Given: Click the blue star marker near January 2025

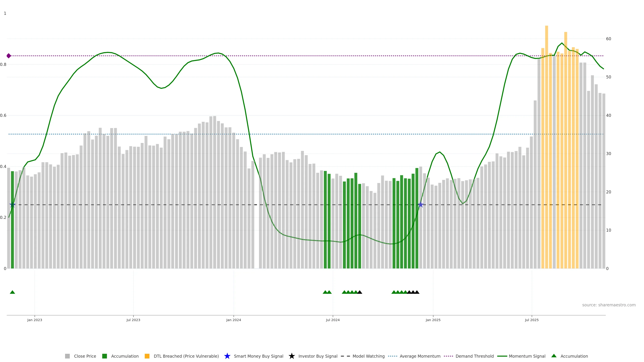Looking at the screenshot, I should click(420, 205).
